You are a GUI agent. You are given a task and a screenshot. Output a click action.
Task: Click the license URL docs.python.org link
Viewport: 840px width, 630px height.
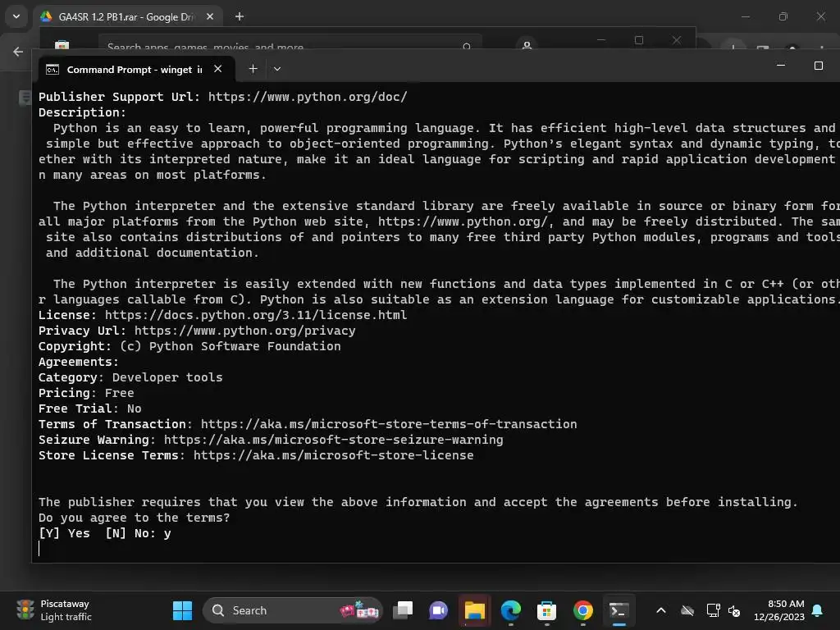[256, 315]
